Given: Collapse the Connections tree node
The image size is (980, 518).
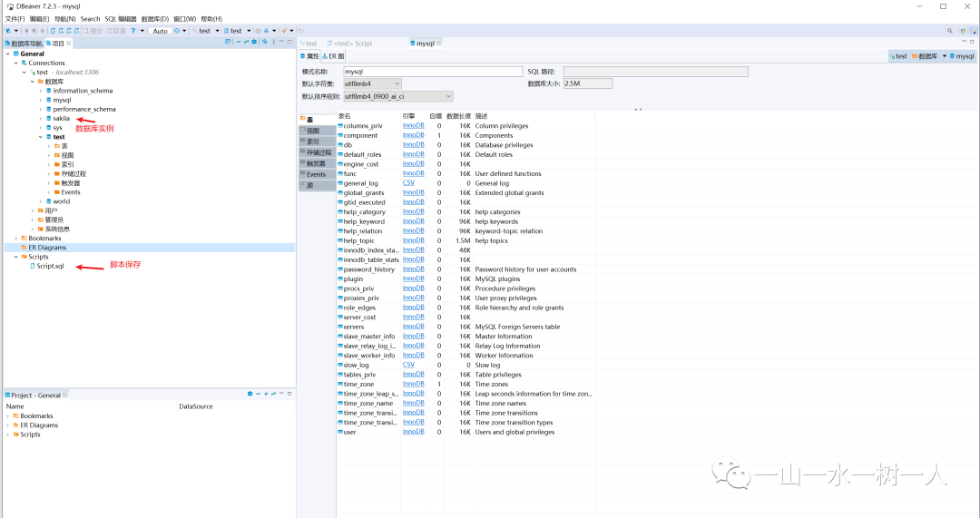Looking at the screenshot, I should (16, 64).
